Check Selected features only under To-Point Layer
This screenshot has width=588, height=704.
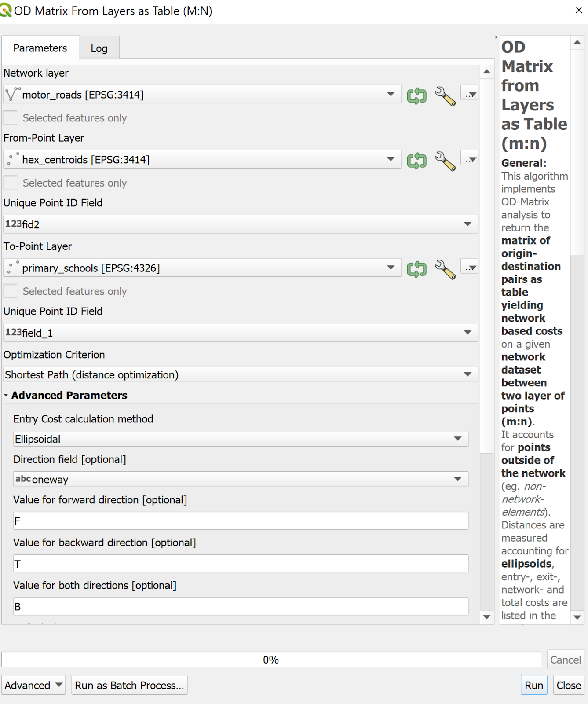11,291
